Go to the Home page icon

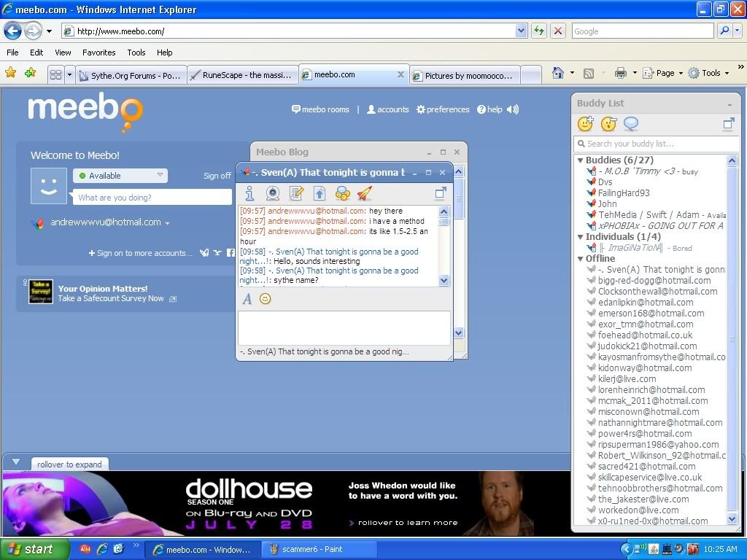click(558, 73)
